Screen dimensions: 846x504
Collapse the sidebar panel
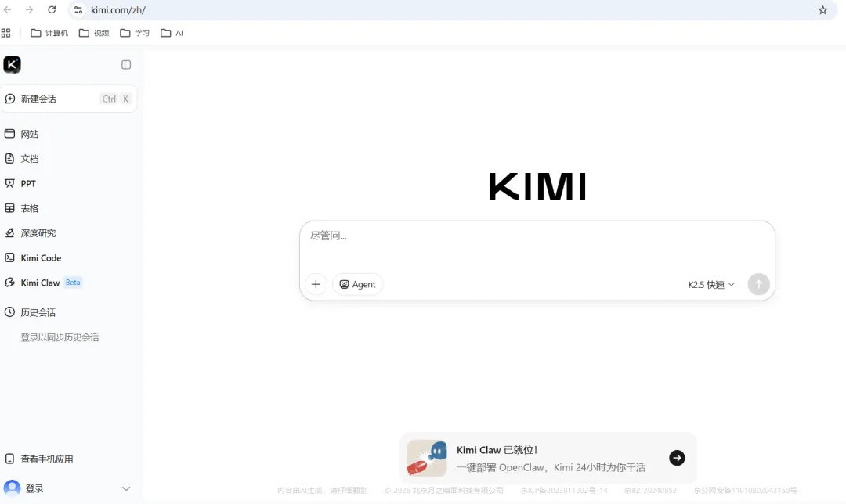pyautogui.click(x=126, y=65)
